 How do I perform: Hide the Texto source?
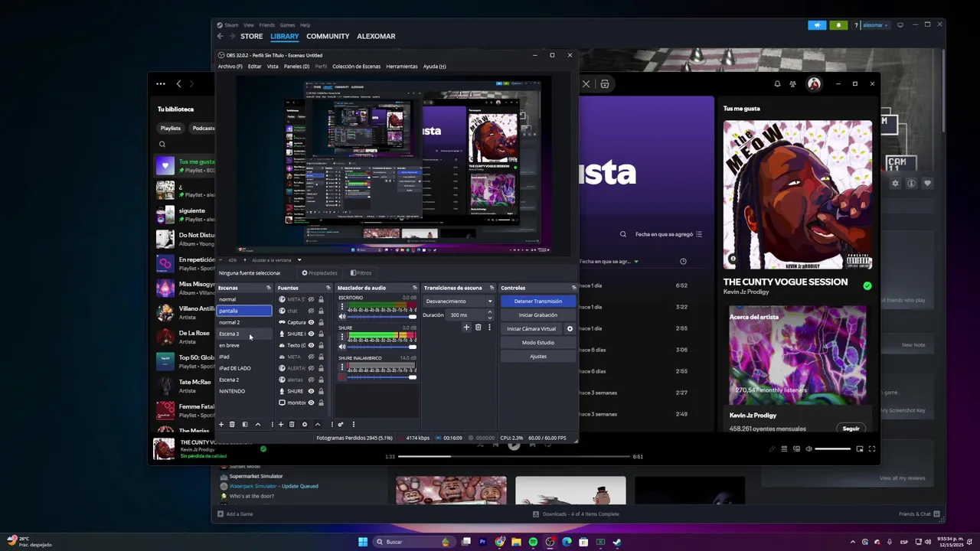(311, 345)
